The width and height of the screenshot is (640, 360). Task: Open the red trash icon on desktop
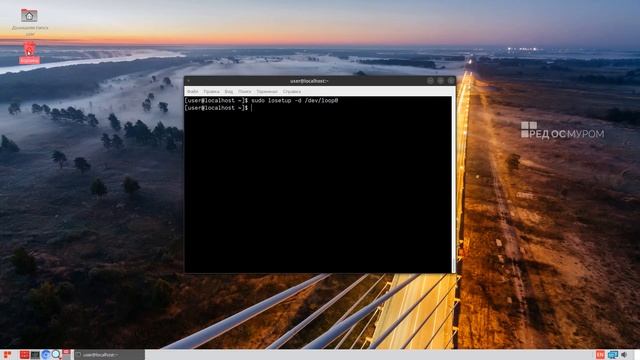(29, 49)
